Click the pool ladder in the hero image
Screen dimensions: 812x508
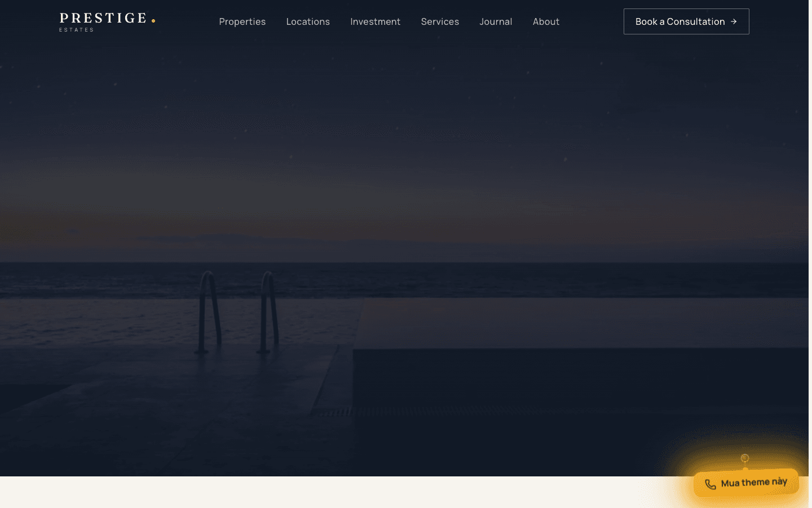coord(237,313)
